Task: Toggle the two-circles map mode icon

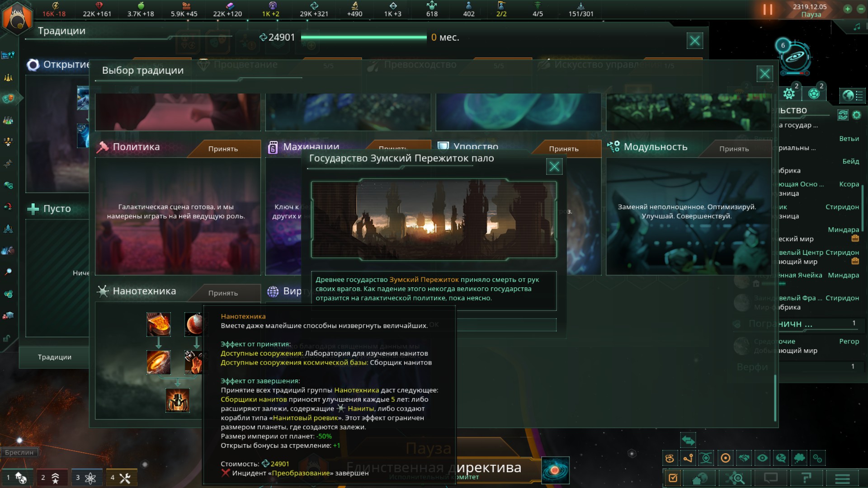Action: point(818,458)
